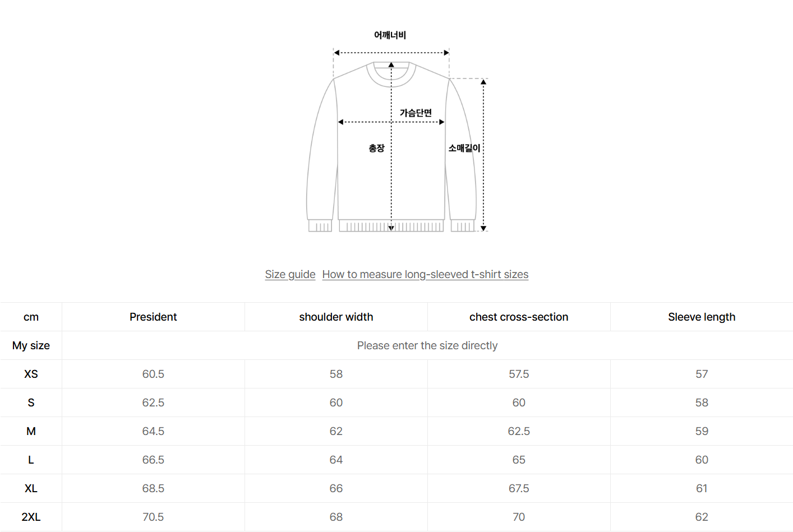Click the 어깨너비 label above the diagram
This screenshot has width=793, height=532.
tap(390, 35)
